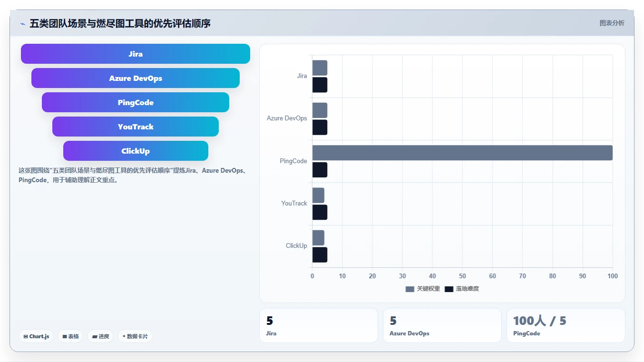Toggle the 关键权重 legend item
Screen dimensions: 644x362
(422, 289)
